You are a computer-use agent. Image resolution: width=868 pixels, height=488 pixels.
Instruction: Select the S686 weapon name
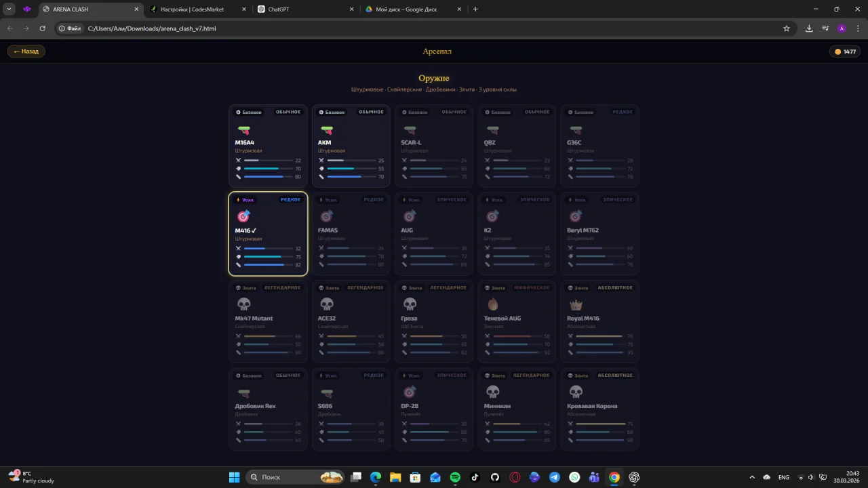point(325,406)
